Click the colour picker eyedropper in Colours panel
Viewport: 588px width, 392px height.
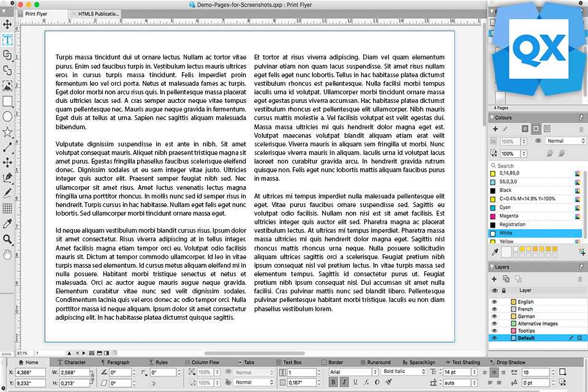[x=495, y=252]
